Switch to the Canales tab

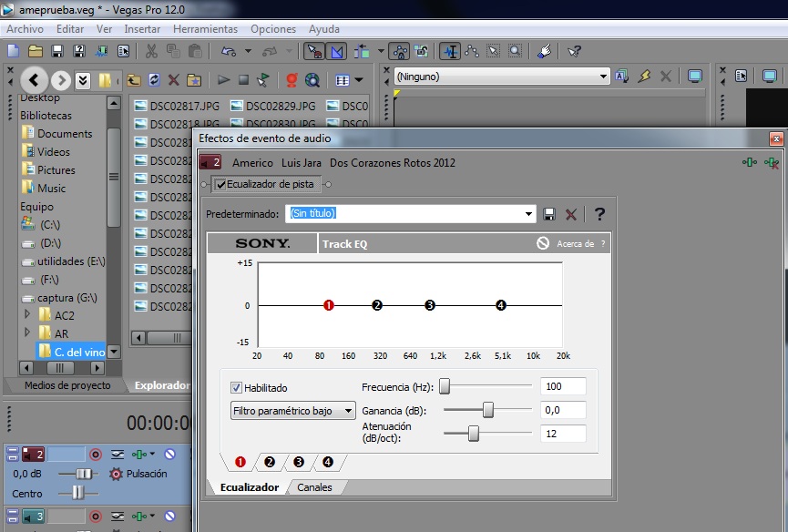tap(314, 487)
